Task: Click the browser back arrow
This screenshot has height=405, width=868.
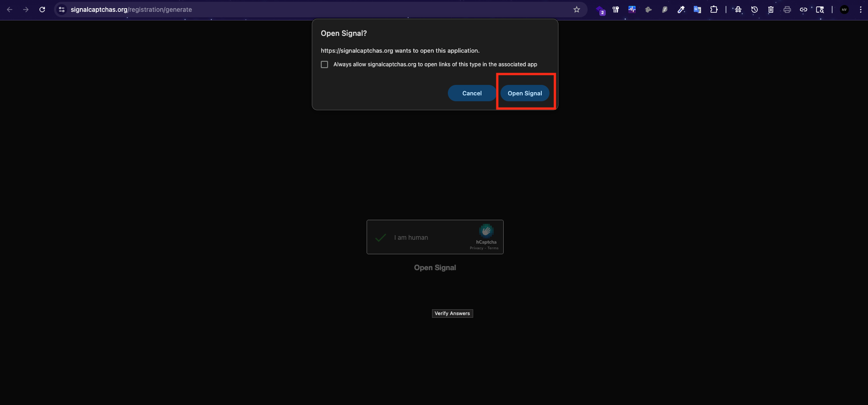Action: pyautogui.click(x=10, y=10)
